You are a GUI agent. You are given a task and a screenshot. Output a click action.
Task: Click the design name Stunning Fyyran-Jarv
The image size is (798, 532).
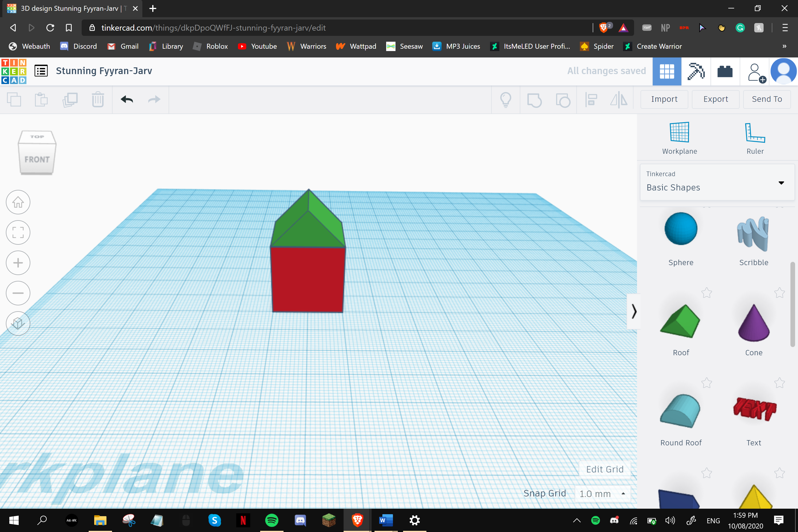point(104,71)
